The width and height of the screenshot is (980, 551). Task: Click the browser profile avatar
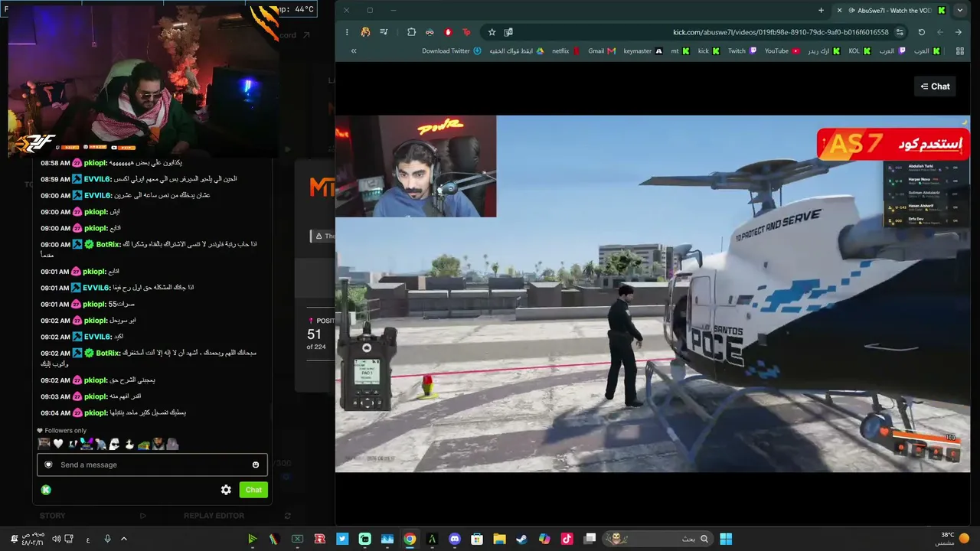pos(365,32)
